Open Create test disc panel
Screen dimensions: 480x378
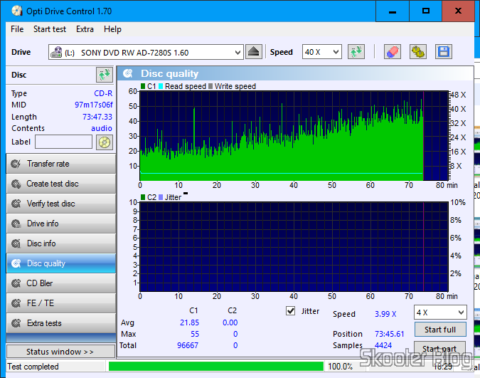click(x=61, y=184)
